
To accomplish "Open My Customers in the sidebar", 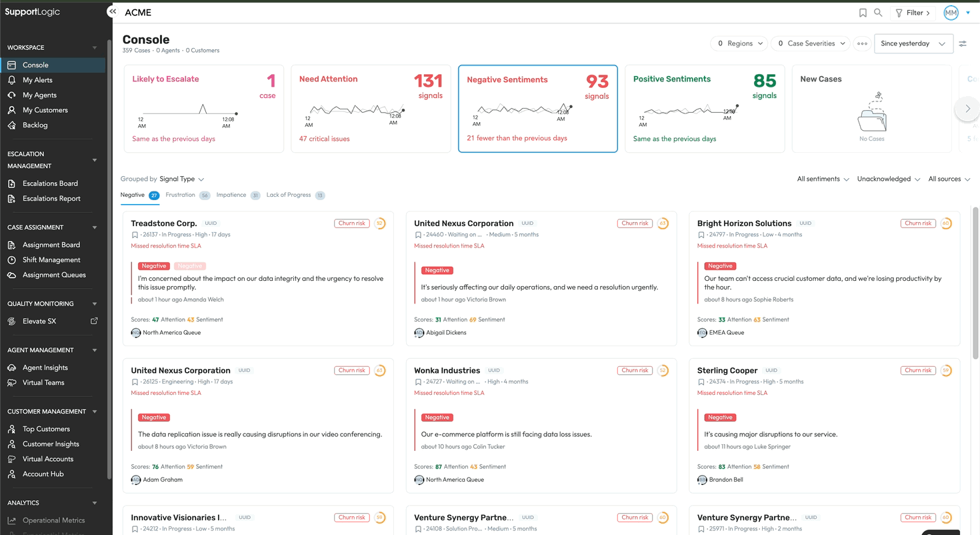I will (x=45, y=110).
